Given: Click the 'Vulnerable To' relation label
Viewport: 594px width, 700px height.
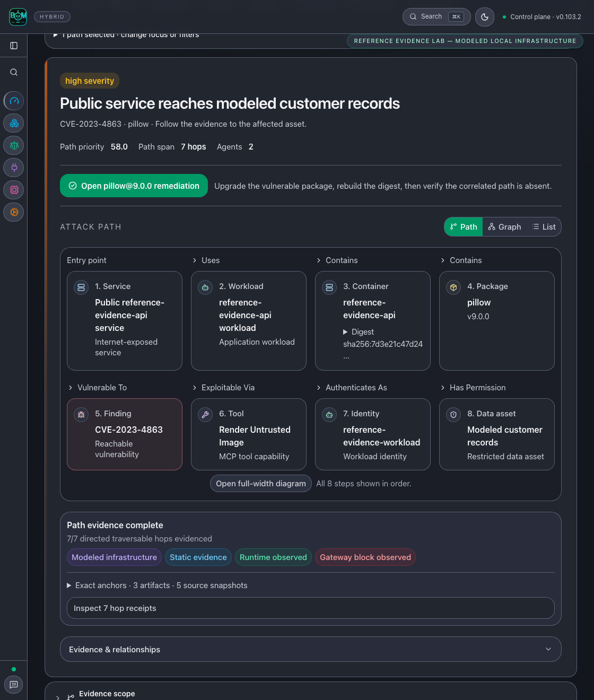Looking at the screenshot, I should click(102, 388).
